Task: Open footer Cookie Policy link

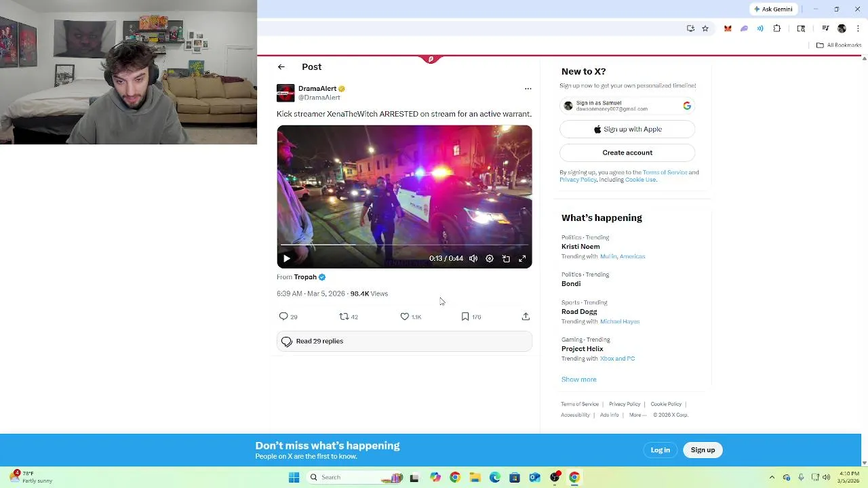Action: (x=666, y=404)
